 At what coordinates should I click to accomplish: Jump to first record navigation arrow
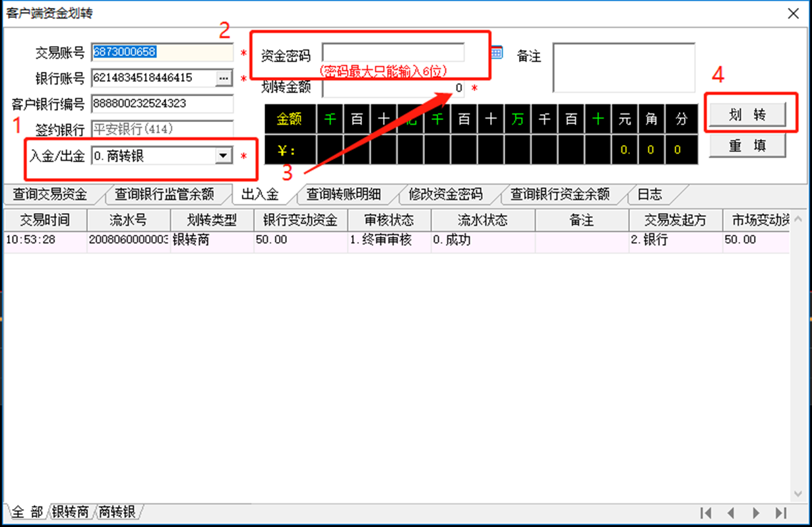coord(706,512)
